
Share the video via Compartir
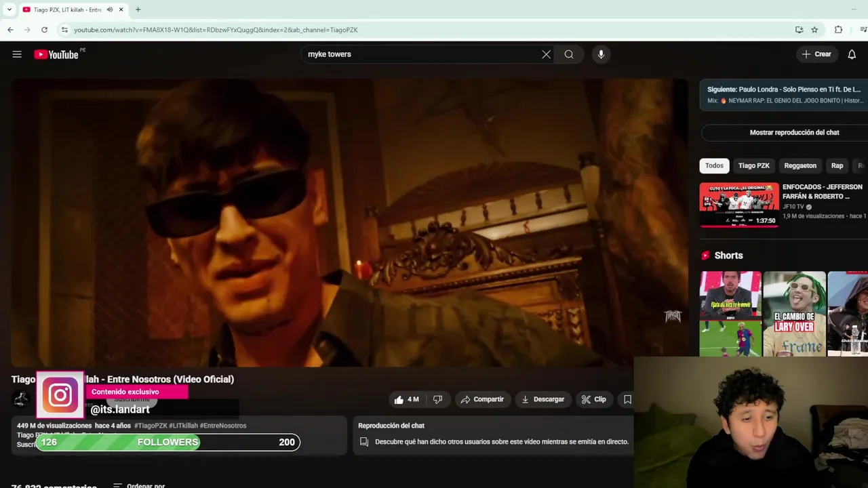tap(482, 399)
